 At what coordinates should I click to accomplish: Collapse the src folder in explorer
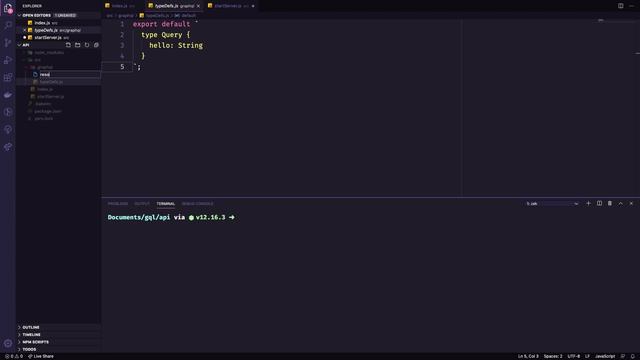pyautogui.click(x=58, y=60)
